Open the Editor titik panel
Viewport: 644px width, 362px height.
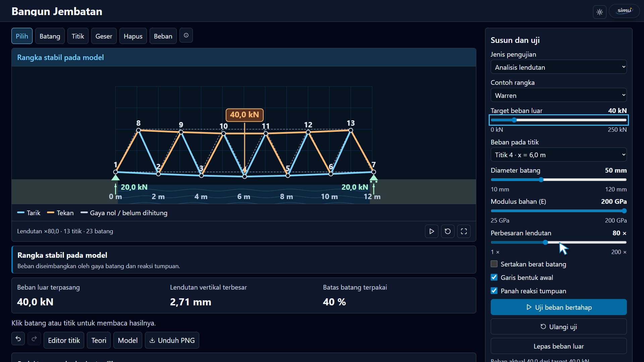click(64, 340)
